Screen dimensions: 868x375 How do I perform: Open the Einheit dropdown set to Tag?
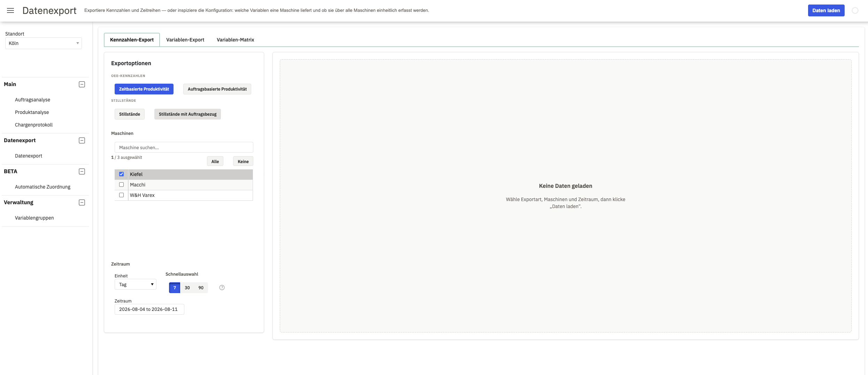(135, 284)
